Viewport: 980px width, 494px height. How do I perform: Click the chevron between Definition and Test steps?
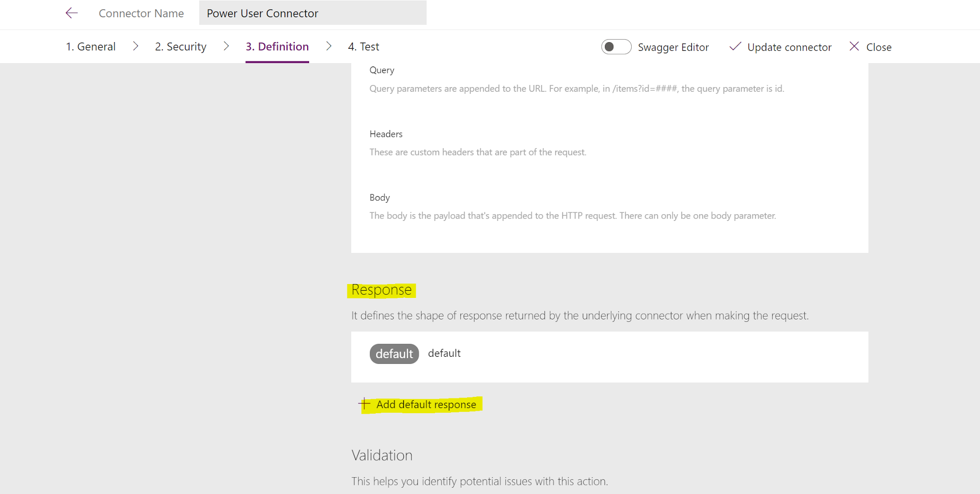329,46
